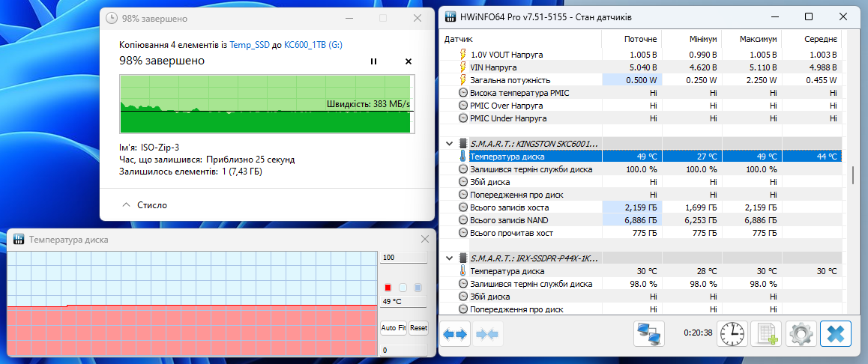The width and height of the screenshot is (868, 364).
Task: Click the 1.0V VOUT lightning icon
Action: coord(462,54)
